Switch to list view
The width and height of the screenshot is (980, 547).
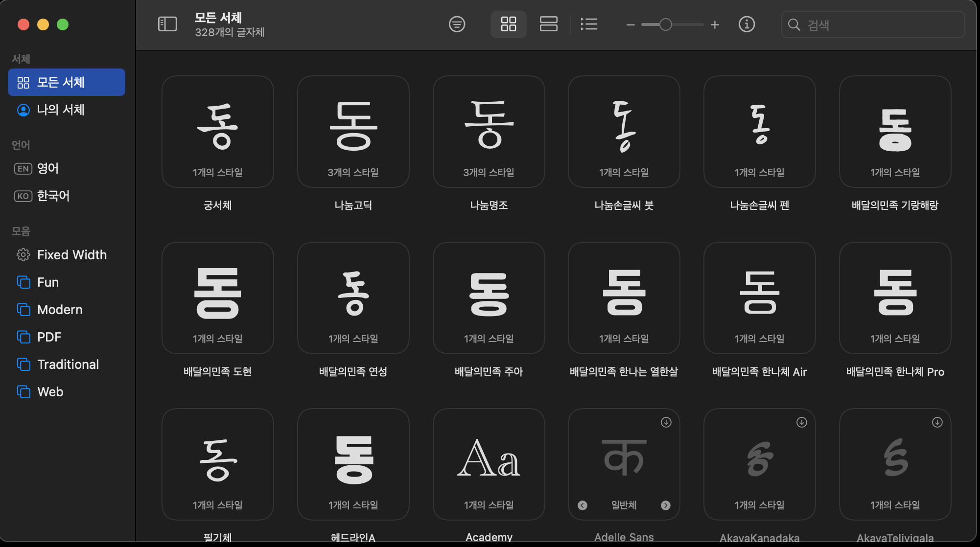point(588,24)
